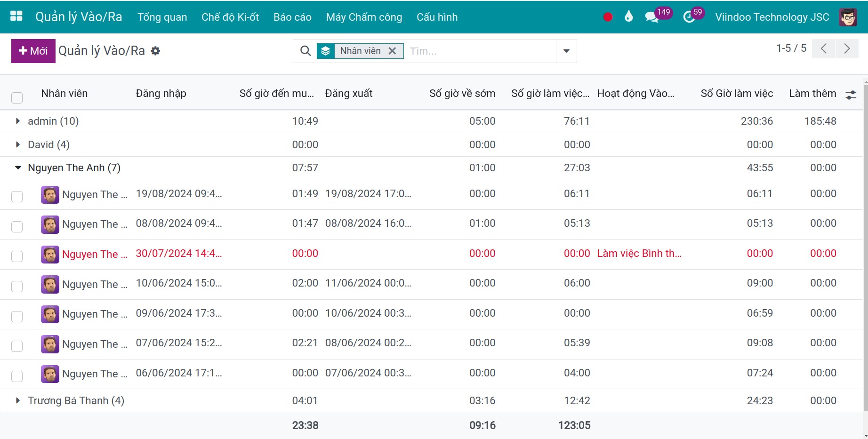Open the Chế độ Ki-ốt menu
868x439 pixels.
pos(230,17)
